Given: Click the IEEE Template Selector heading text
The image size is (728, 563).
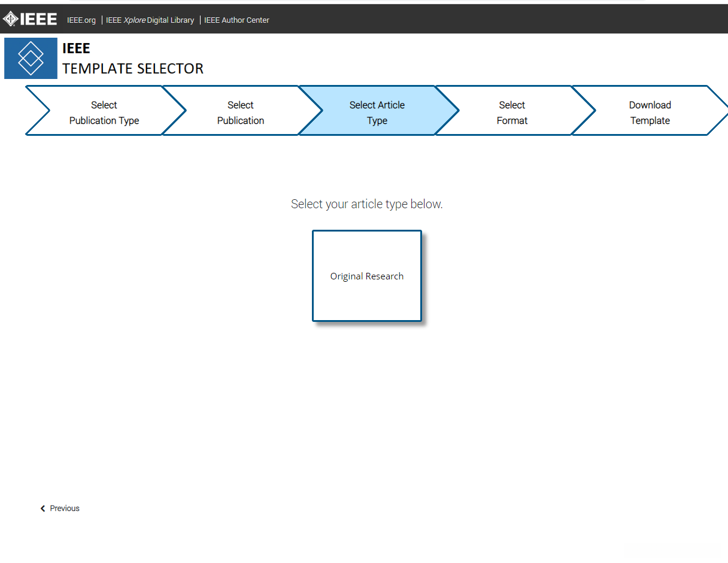Looking at the screenshot, I should (x=133, y=59).
